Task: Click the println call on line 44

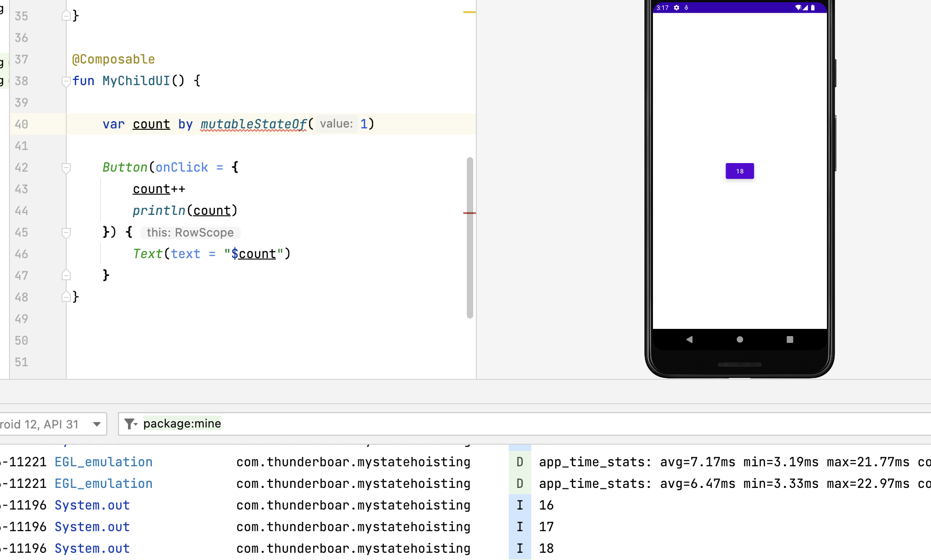Action: pyautogui.click(x=159, y=210)
